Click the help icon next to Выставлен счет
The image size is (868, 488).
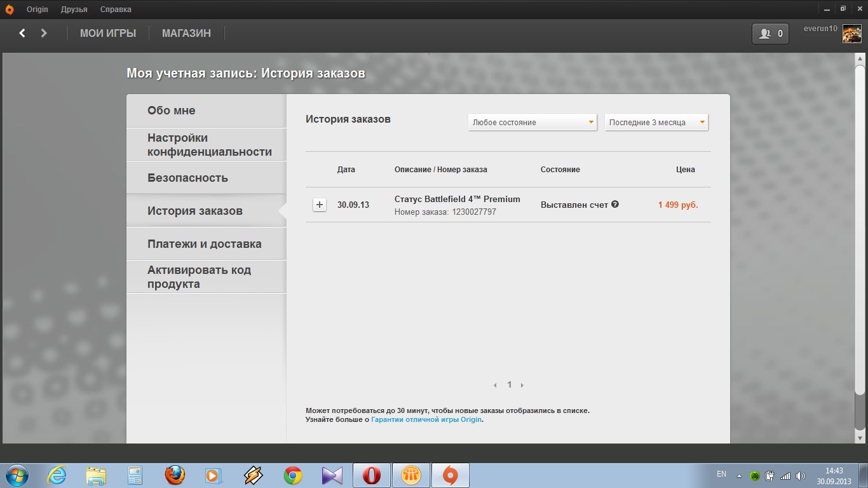point(615,205)
